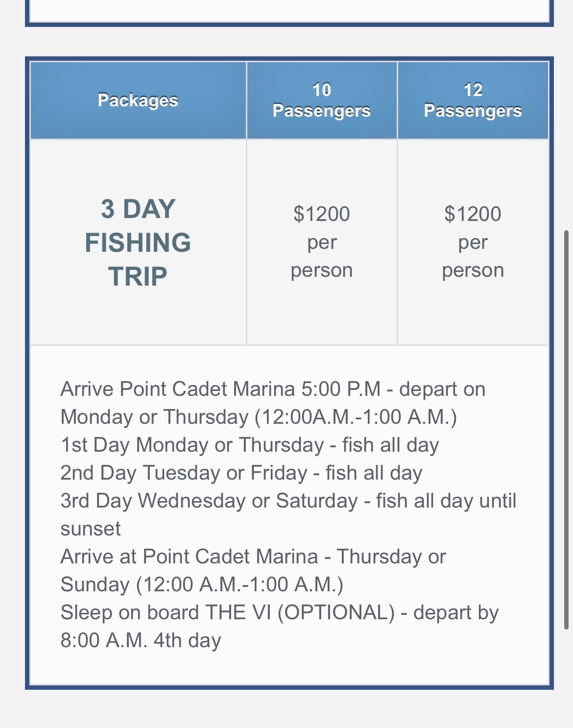Click the '1st Day Monday or Thursday' line
The width and height of the screenshot is (573, 728).
click(x=249, y=445)
